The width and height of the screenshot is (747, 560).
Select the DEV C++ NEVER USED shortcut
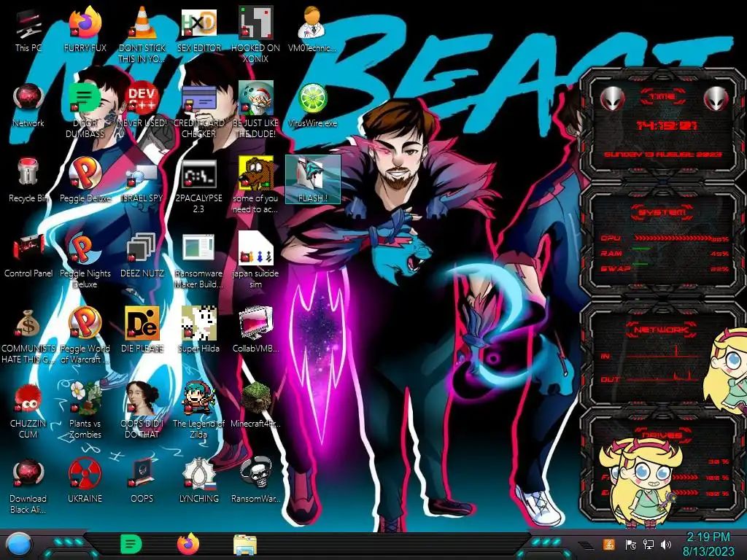click(x=142, y=105)
